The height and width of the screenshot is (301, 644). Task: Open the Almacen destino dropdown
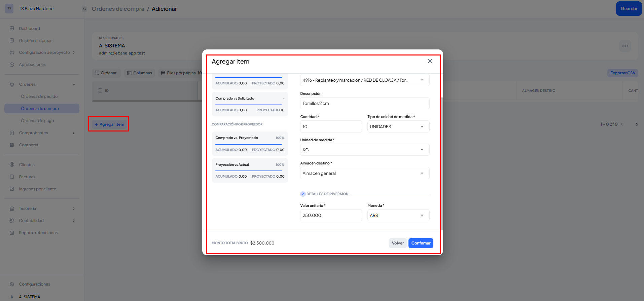pos(364,174)
